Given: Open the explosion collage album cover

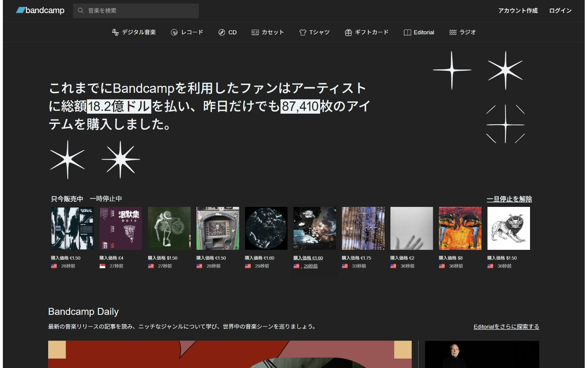Looking at the screenshot, I should pos(315,228).
